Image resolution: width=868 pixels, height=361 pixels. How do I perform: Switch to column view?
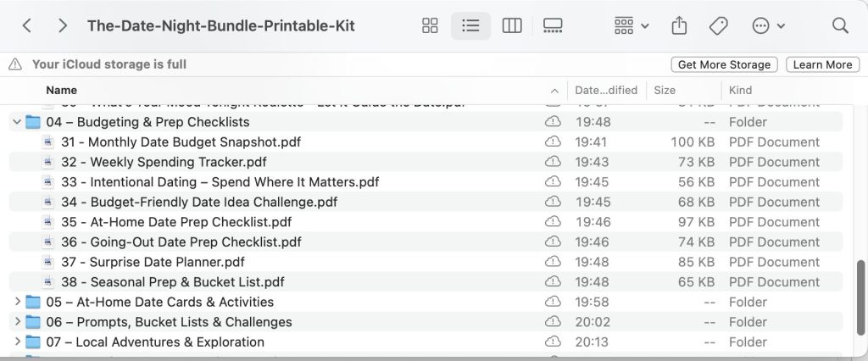(x=511, y=25)
